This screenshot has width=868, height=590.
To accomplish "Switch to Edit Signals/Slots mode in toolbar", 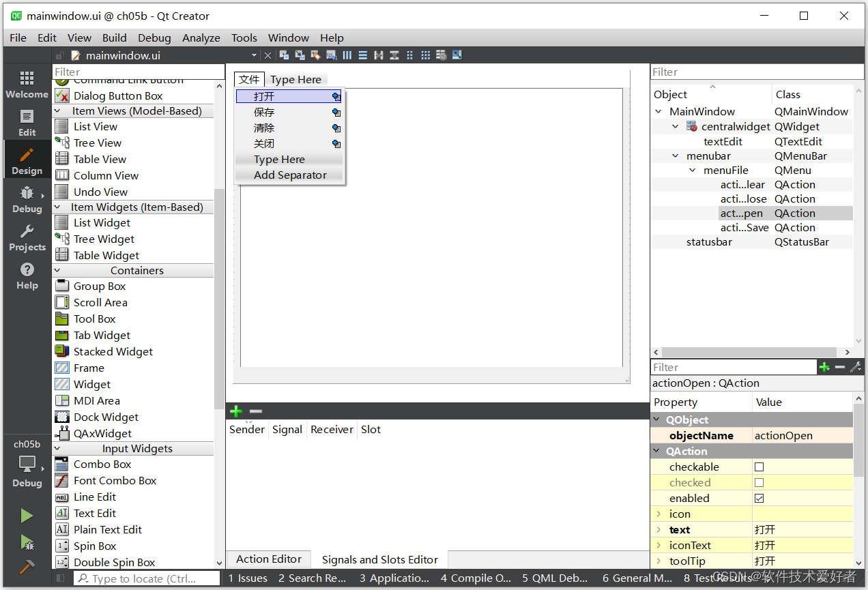I will 300,55.
